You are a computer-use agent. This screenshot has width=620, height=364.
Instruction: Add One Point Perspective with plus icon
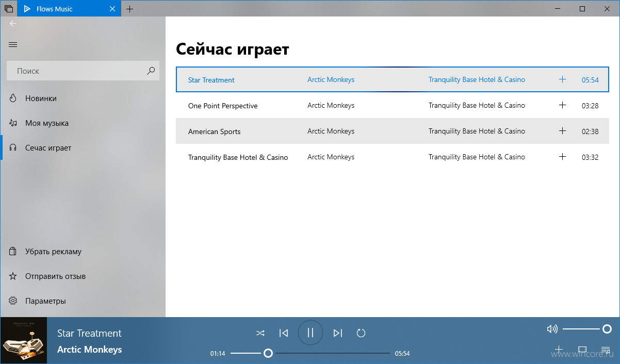[562, 105]
